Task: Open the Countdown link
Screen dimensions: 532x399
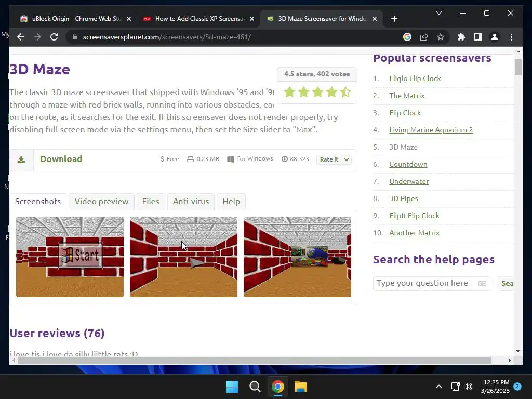Action: (x=408, y=165)
